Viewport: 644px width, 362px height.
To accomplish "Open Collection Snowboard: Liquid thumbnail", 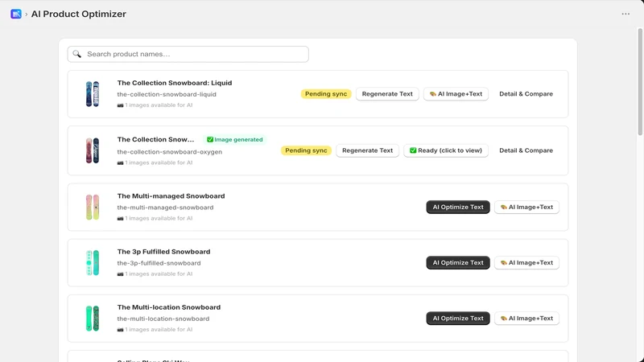I will (93, 94).
